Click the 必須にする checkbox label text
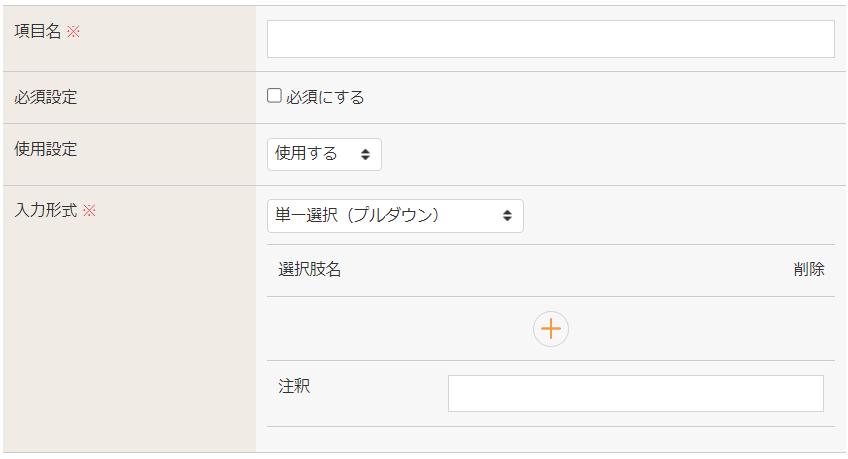The width and height of the screenshot is (848, 459). click(x=325, y=98)
